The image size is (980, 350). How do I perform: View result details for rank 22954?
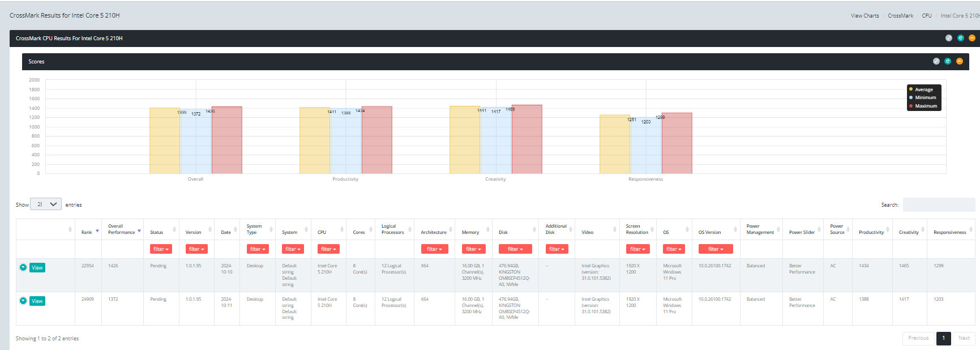pos(37,267)
